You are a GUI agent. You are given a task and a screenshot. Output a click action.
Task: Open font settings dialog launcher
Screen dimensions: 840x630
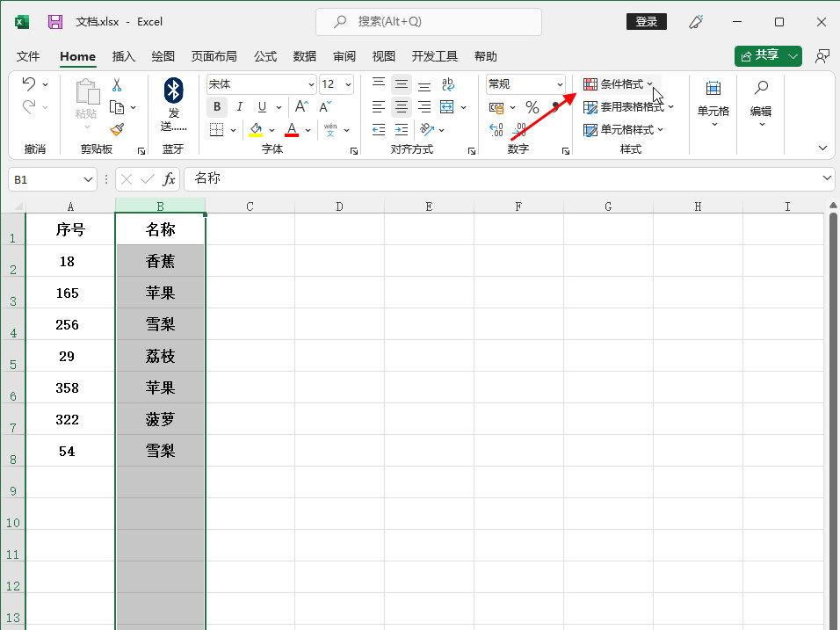[353, 151]
